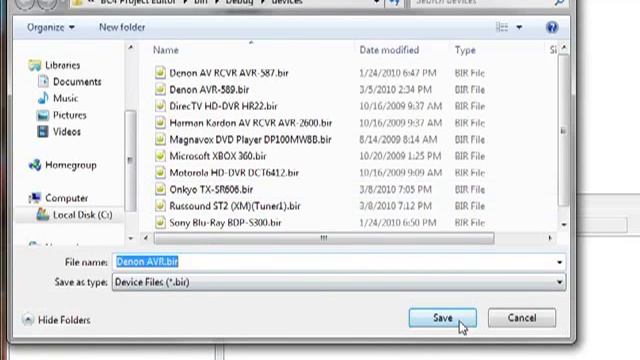This screenshot has height=360, width=640.
Task: Select DirecTV HD-DVR HR22.bir file
Action: (x=223, y=106)
